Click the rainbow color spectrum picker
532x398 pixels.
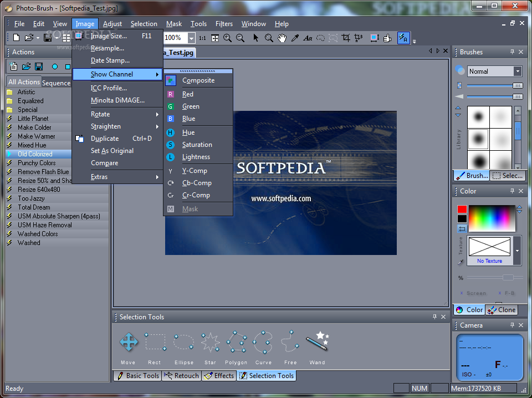click(x=492, y=218)
